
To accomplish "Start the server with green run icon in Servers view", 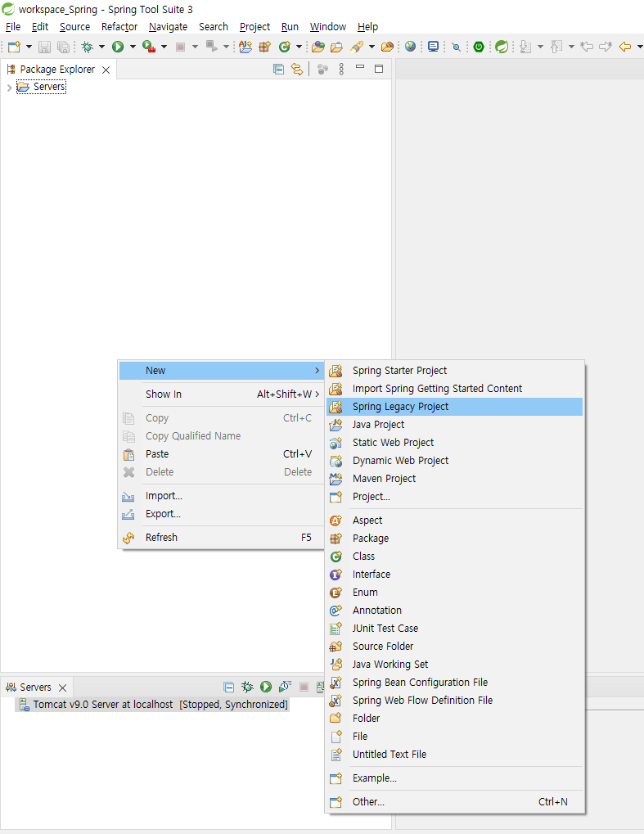I will [x=266, y=687].
